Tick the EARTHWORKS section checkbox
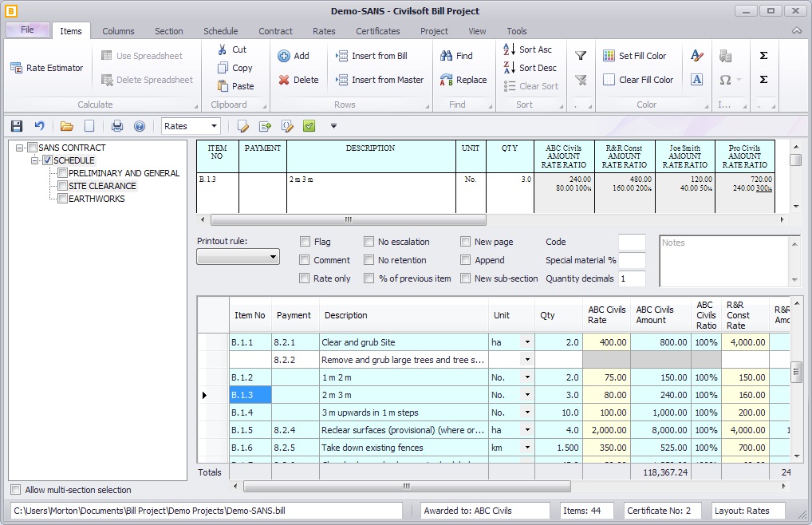Viewport: 812px width, 525px height. click(62, 199)
